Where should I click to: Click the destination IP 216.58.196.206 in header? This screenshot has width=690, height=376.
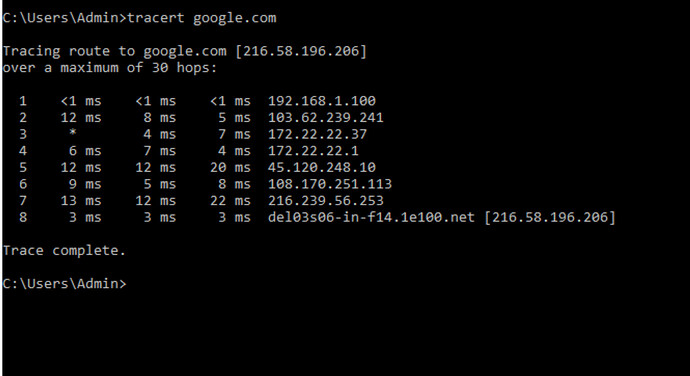coord(301,51)
